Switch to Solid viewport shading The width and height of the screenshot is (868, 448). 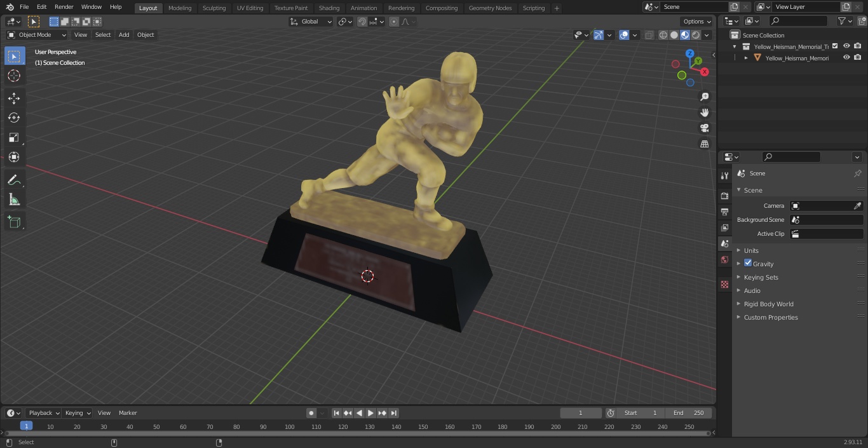click(674, 35)
